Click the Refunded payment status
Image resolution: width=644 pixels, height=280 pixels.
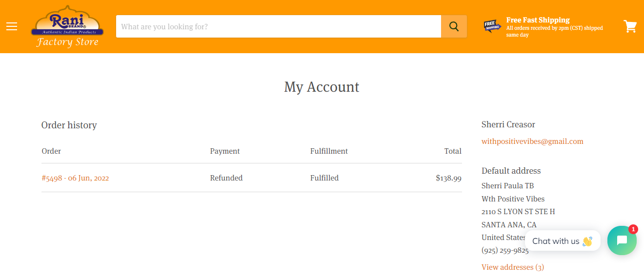[226, 178]
